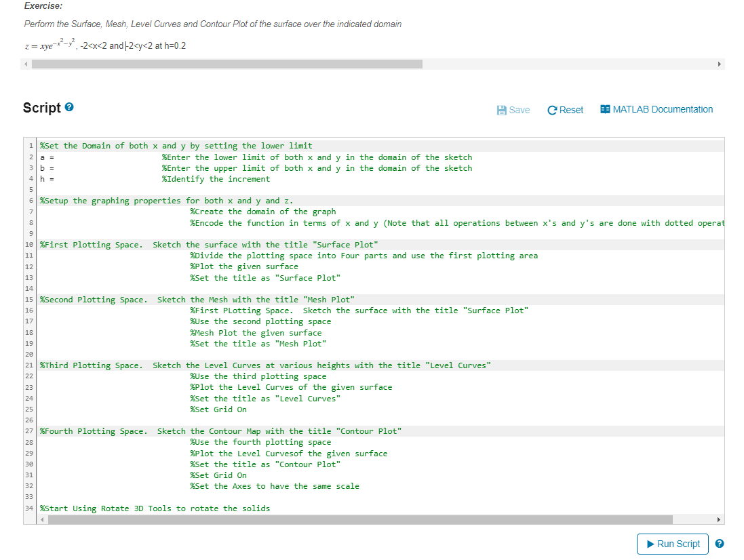Click the Save disk icon
The image size is (744, 560).
coord(501,110)
